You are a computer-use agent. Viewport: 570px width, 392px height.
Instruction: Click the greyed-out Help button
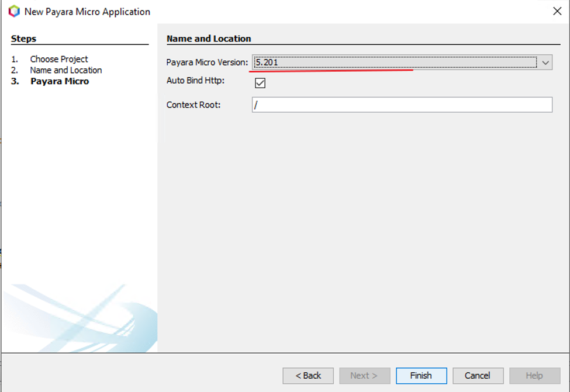tap(534, 375)
